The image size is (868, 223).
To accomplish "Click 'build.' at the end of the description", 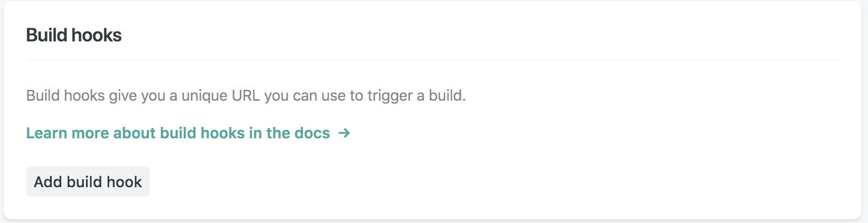I will pyautogui.click(x=447, y=96).
